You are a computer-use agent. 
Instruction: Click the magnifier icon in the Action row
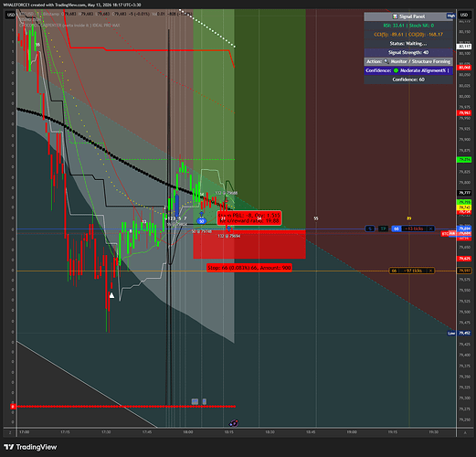click(x=386, y=61)
